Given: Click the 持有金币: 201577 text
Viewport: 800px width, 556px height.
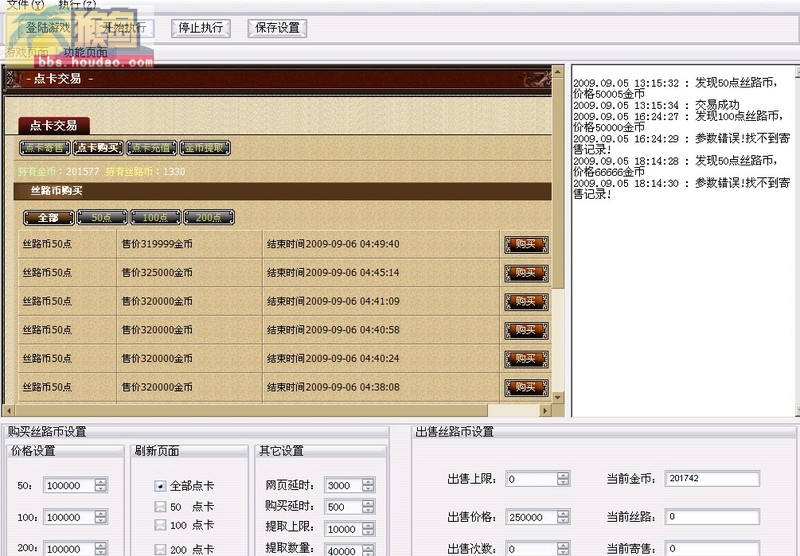Looking at the screenshot, I should (x=58, y=171).
